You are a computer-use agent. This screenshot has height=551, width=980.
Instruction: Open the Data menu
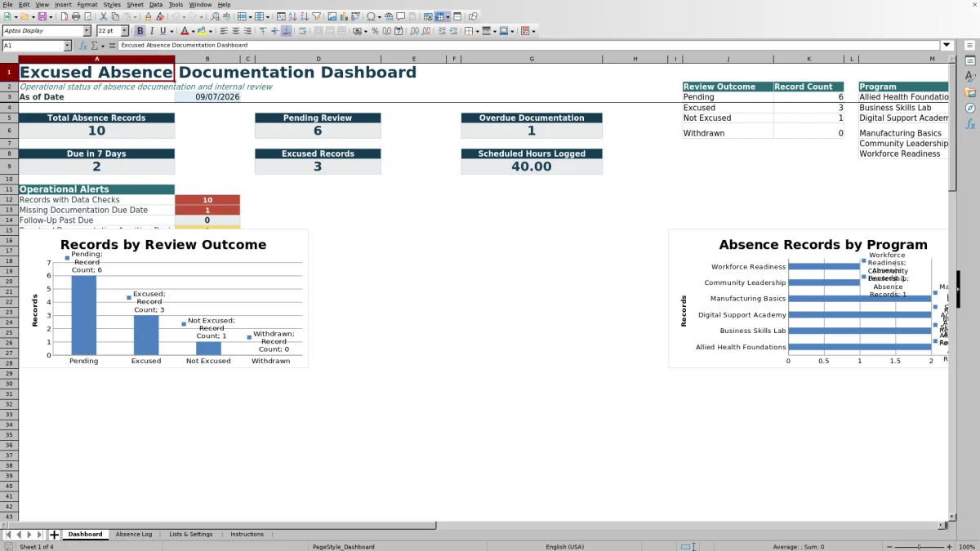tap(155, 5)
